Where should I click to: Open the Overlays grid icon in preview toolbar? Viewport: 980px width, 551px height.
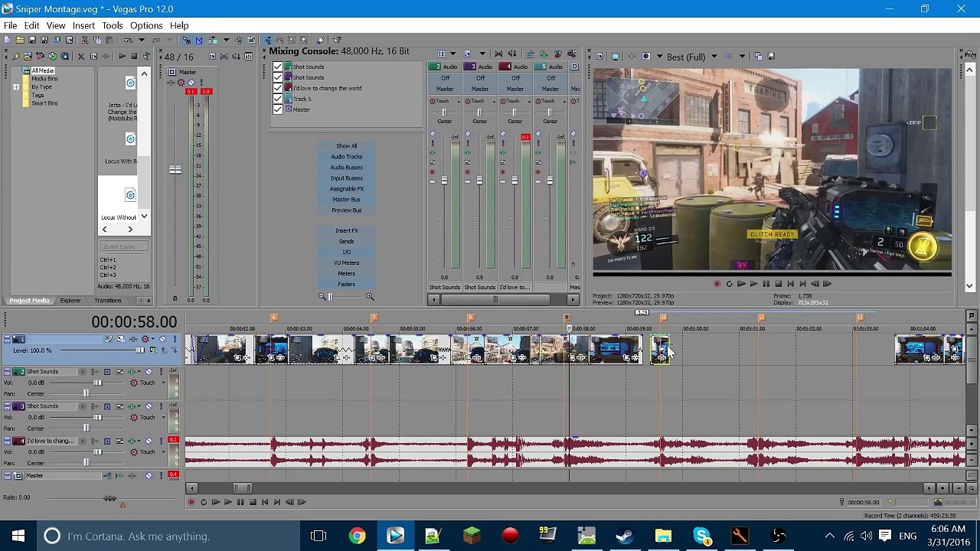pos(728,57)
